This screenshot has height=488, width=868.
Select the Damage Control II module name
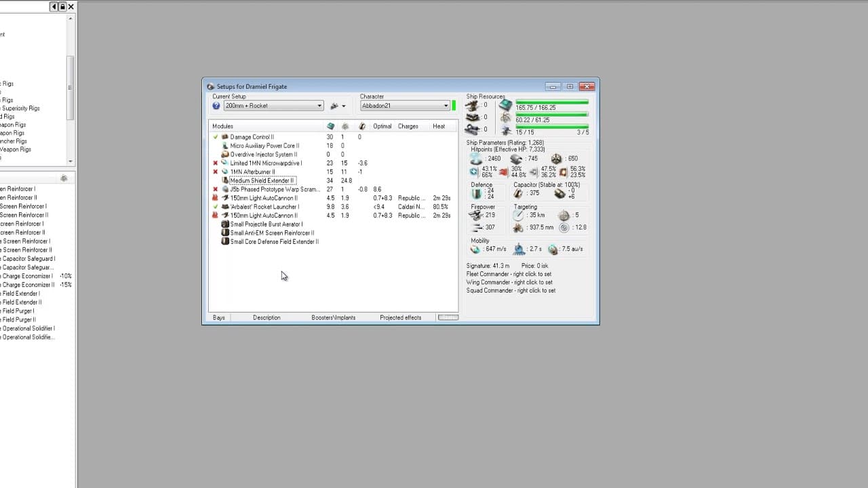pos(252,137)
